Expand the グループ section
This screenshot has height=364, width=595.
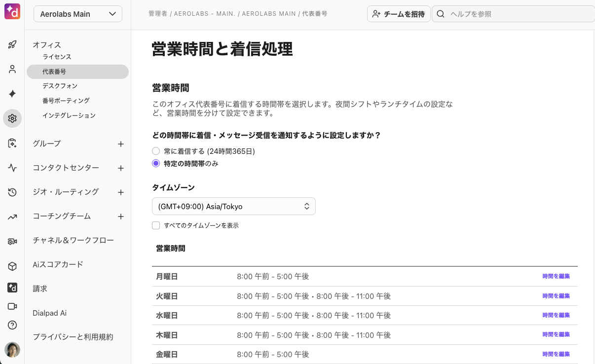coord(121,144)
